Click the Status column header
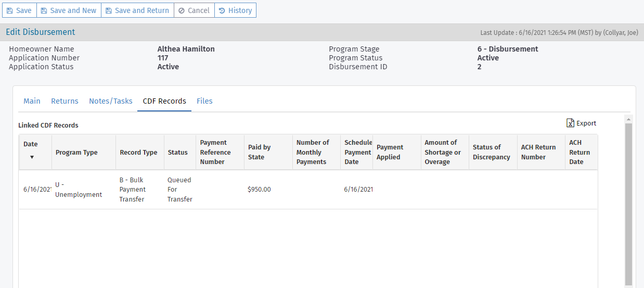The image size is (644, 288). (x=180, y=152)
